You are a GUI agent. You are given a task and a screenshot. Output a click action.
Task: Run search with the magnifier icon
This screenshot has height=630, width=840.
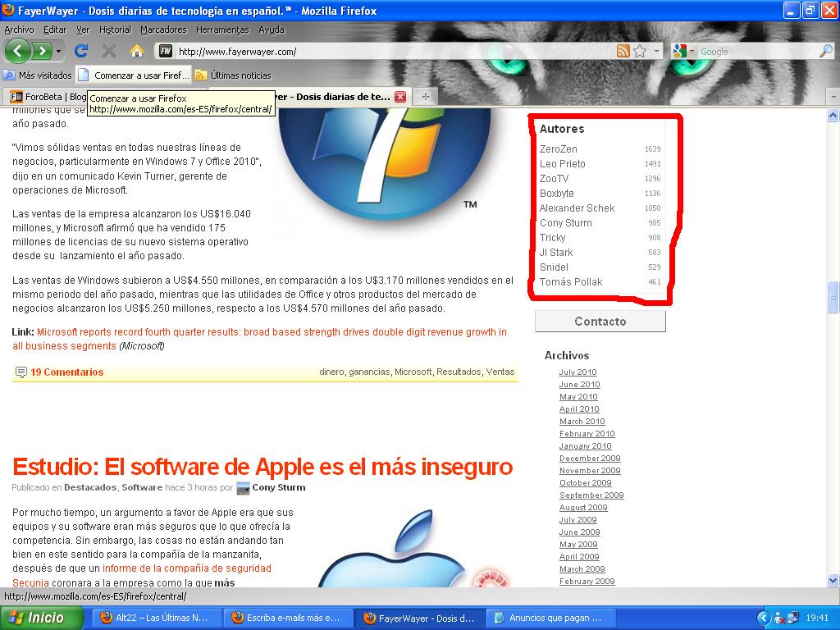826,51
